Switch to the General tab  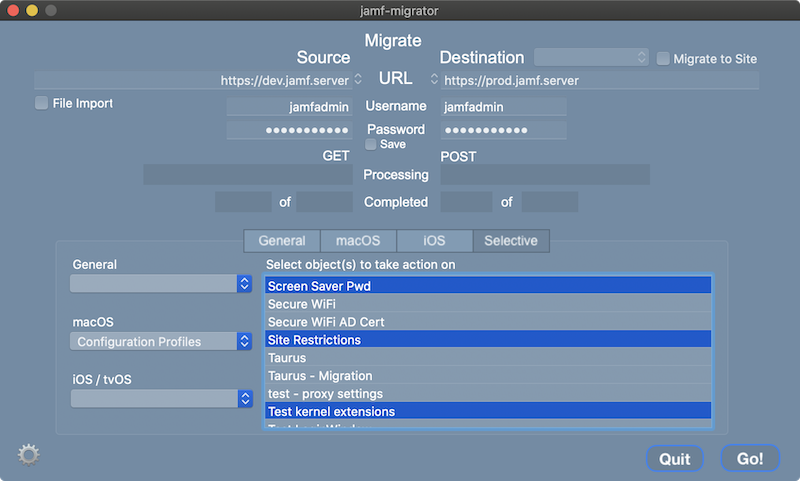point(282,241)
